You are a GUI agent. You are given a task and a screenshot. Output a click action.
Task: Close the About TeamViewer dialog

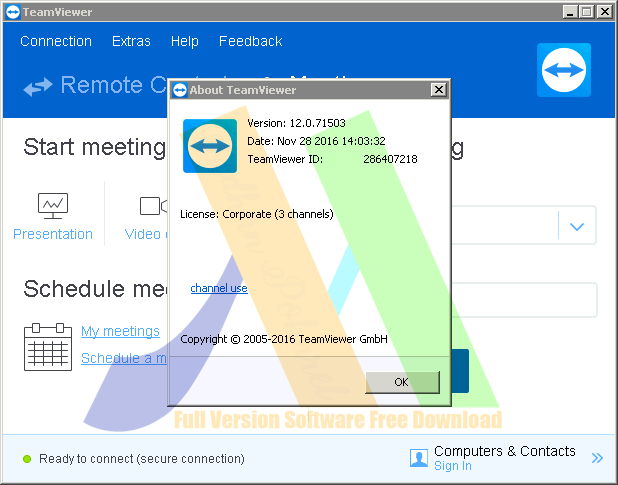click(438, 90)
